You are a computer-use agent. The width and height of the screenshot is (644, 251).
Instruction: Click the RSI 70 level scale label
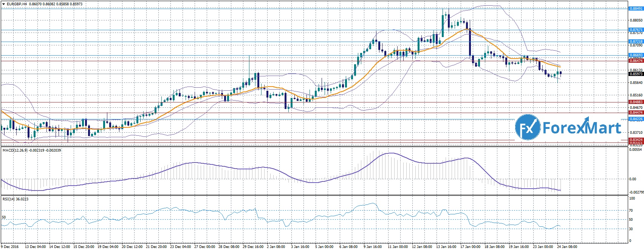631,211
